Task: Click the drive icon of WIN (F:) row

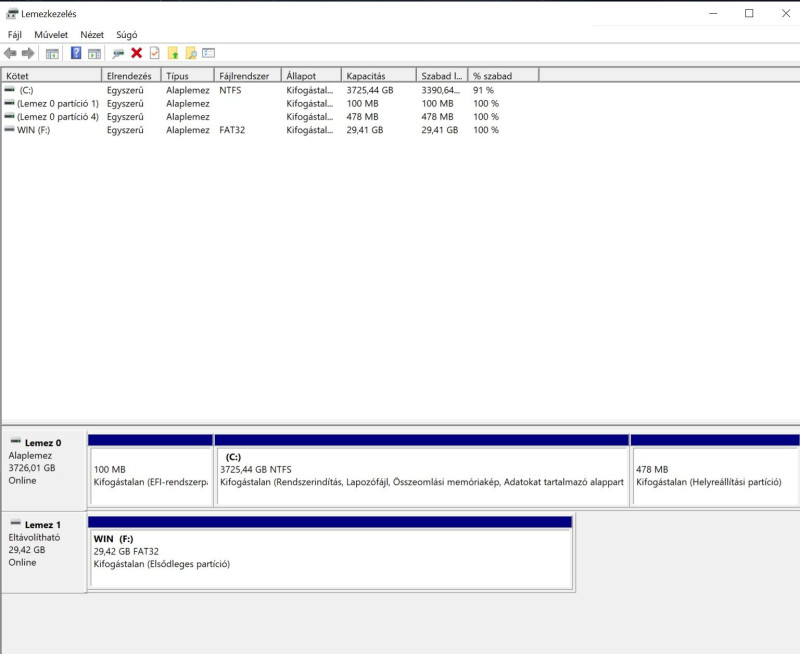Action: (10, 130)
